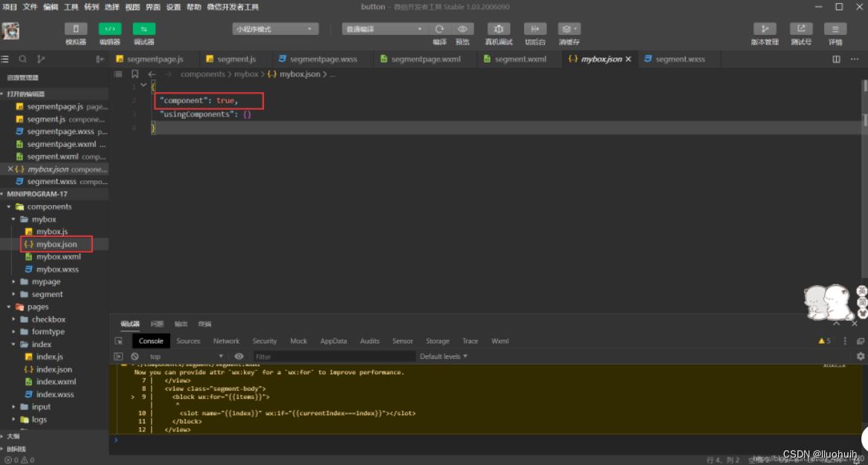Toggle the debugger (调试器) panel button
Image resolution: width=868 pixels, height=465 pixels.
point(143,29)
